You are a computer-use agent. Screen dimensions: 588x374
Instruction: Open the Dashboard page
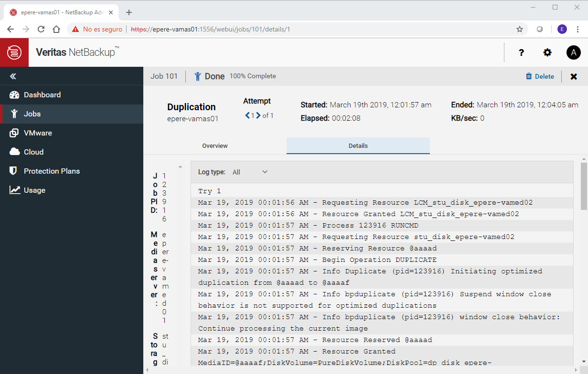pos(72,94)
